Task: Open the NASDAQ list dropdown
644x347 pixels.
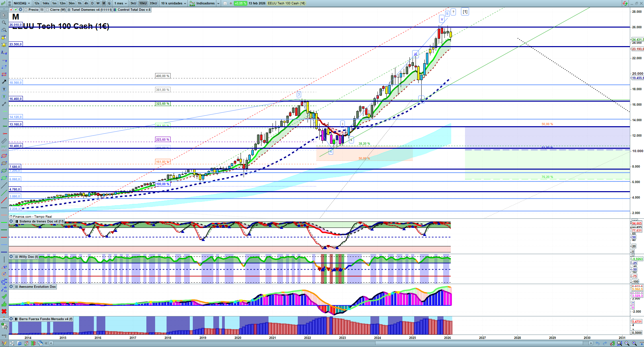Action: click(x=22, y=3)
